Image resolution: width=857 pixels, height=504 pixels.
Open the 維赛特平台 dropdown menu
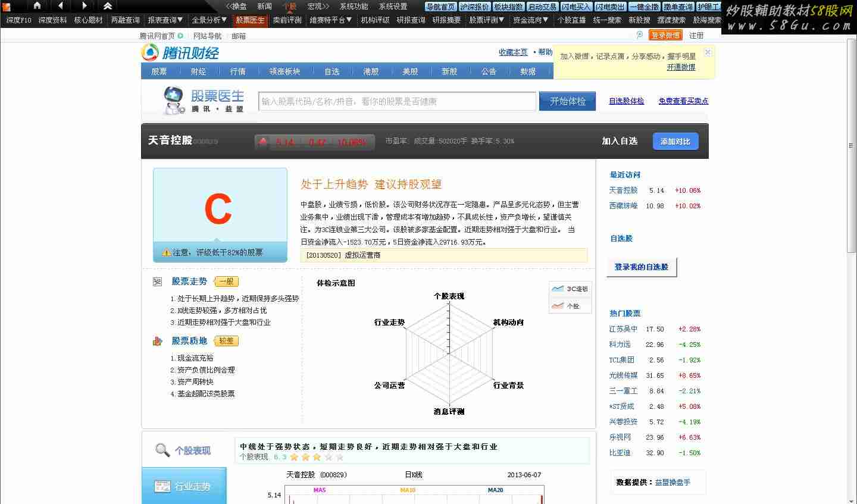coord(331,20)
